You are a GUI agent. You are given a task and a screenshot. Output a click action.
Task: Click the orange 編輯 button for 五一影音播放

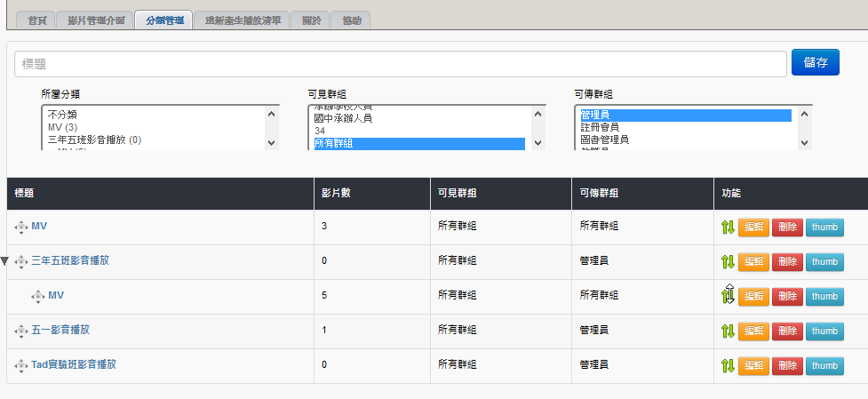pyautogui.click(x=753, y=331)
